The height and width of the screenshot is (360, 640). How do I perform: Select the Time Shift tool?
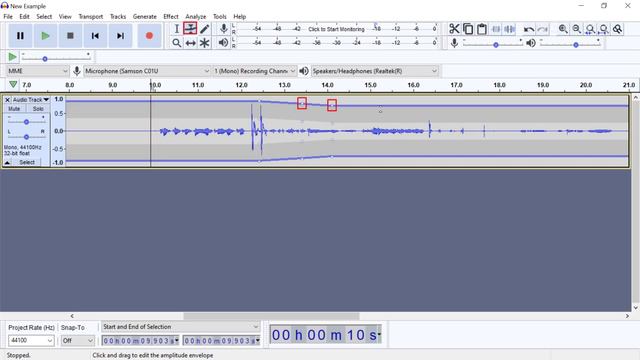tap(190, 42)
